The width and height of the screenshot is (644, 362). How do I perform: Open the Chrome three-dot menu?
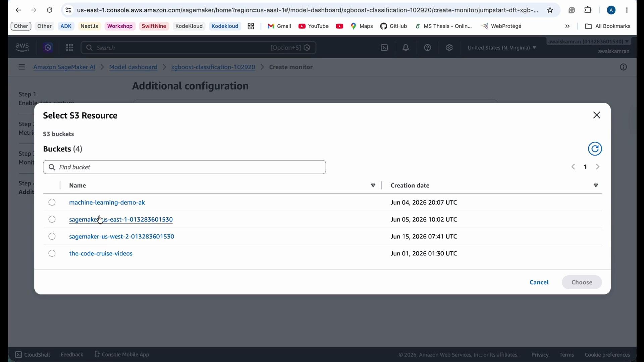(627, 10)
